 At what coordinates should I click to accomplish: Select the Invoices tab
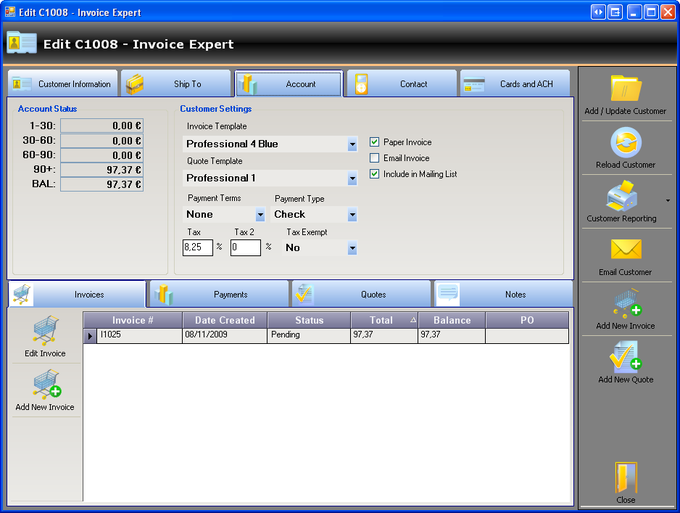(77, 294)
